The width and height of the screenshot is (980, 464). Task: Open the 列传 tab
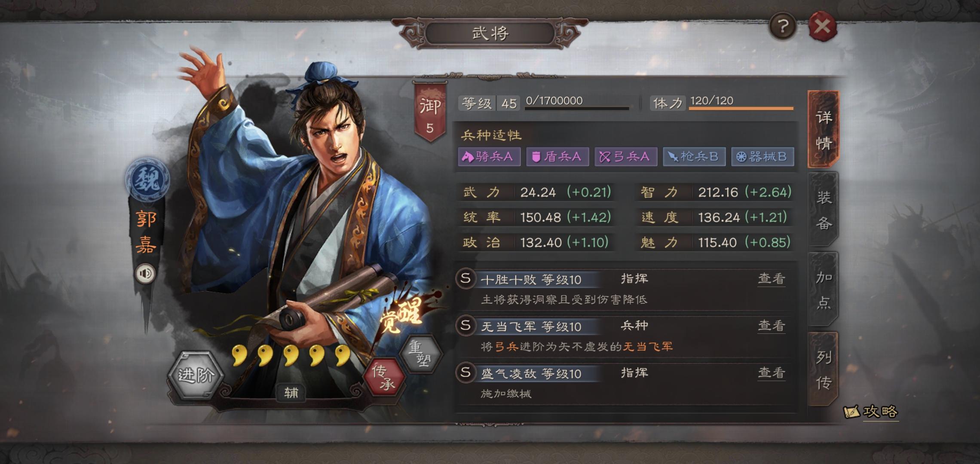pos(824,369)
